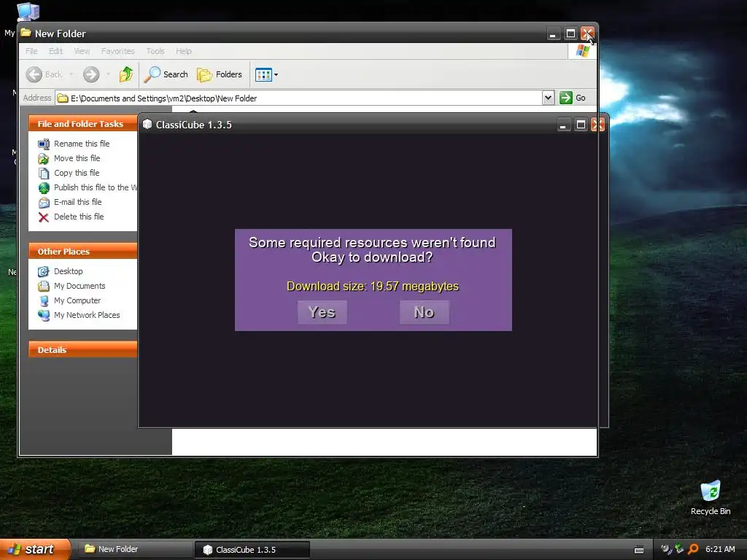
Task: Click the ClassiCube cube title bar icon
Action: (147, 124)
